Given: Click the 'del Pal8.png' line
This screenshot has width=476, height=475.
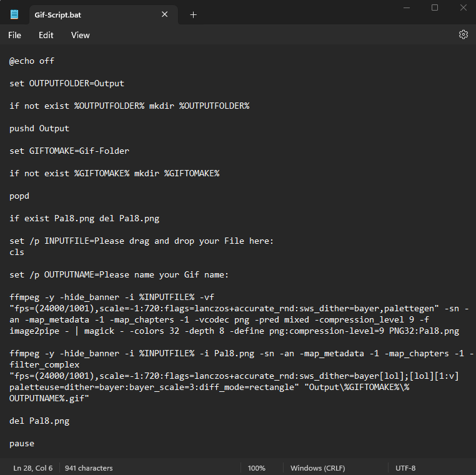Looking at the screenshot, I should tap(39, 421).
